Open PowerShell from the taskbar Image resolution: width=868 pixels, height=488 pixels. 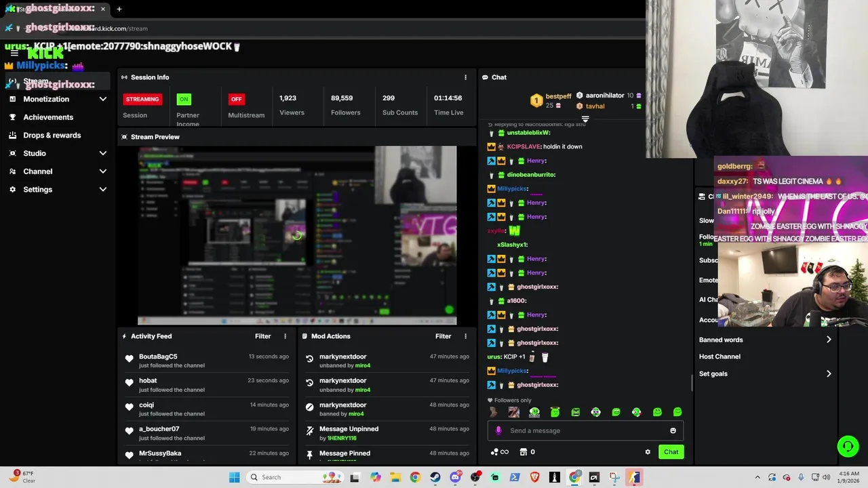[x=515, y=477]
